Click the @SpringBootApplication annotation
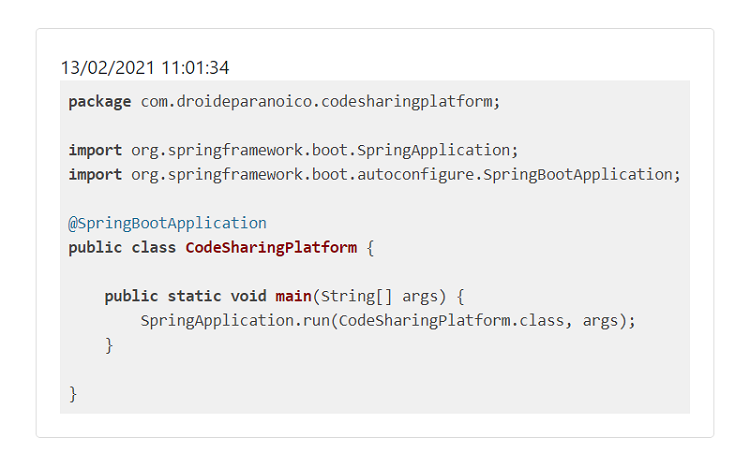 point(167,223)
